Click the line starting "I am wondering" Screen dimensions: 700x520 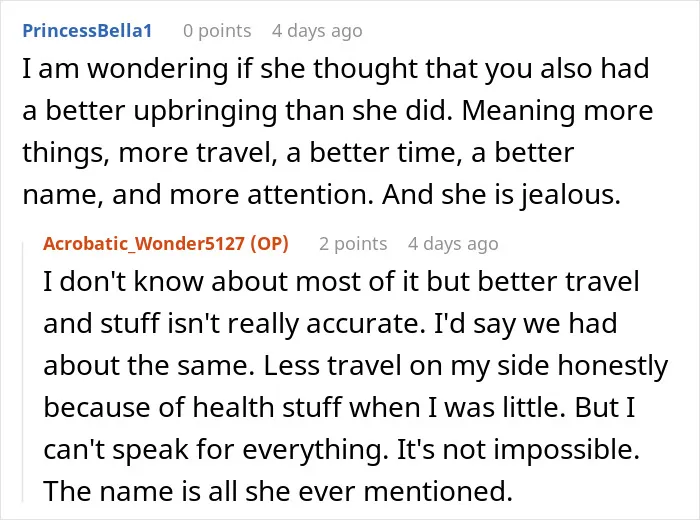(x=336, y=69)
